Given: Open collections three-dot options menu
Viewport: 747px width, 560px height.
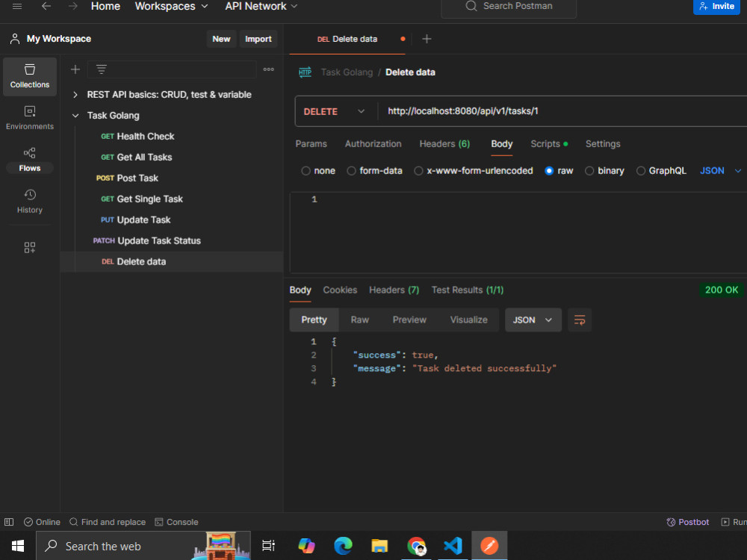Looking at the screenshot, I should pos(269,69).
